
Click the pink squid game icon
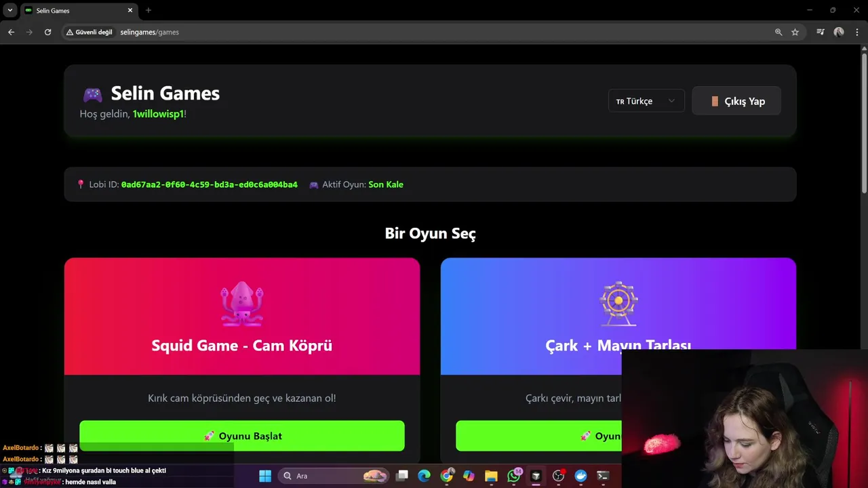point(242,304)
